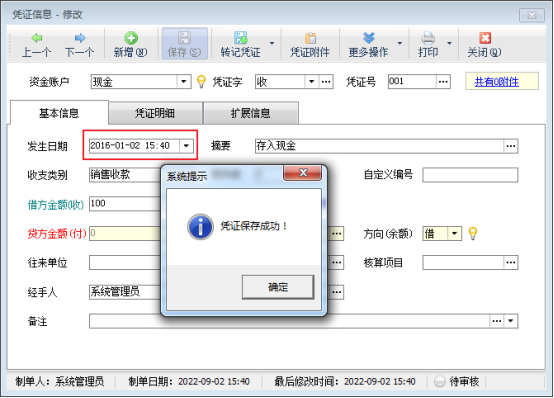Go to next voucher with 下一个 arrow

tap(80, 38)
